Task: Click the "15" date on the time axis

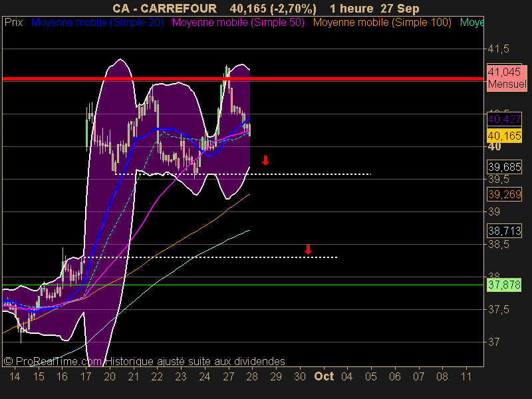Action: 39,376
